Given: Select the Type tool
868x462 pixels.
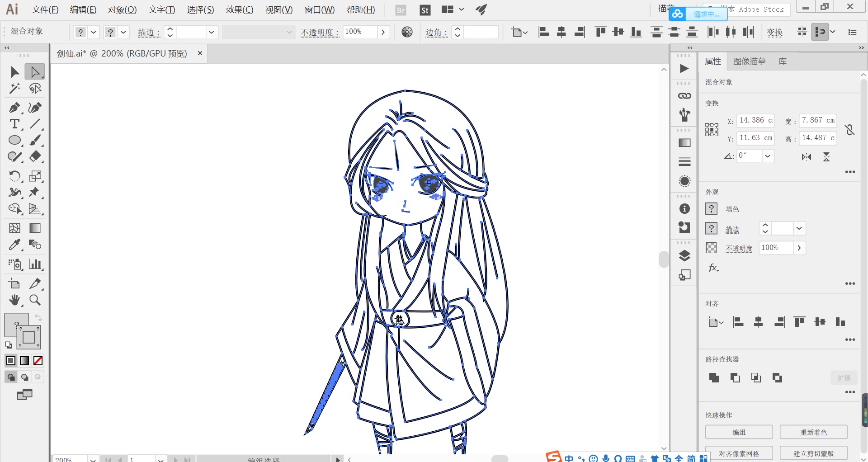Looking at the screenshot, I should (x=14, y=124).
